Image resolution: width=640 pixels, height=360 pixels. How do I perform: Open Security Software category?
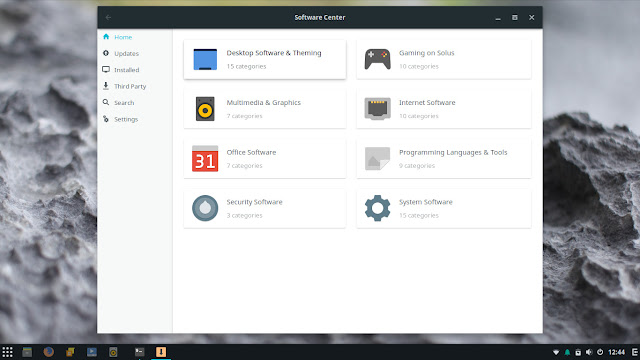pyautogui.click(x=265, y=209)
